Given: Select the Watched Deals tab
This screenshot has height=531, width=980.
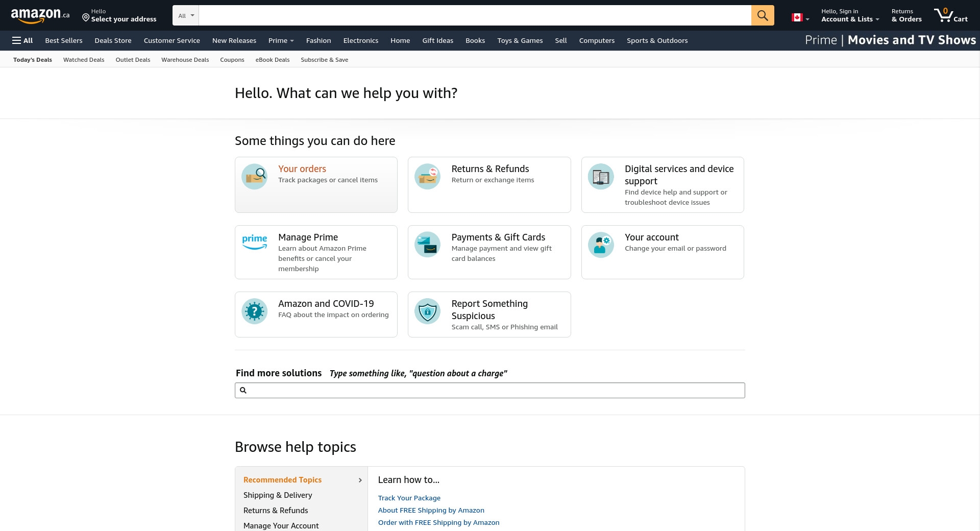Looking at the screenshot, I should pos(84,60).
